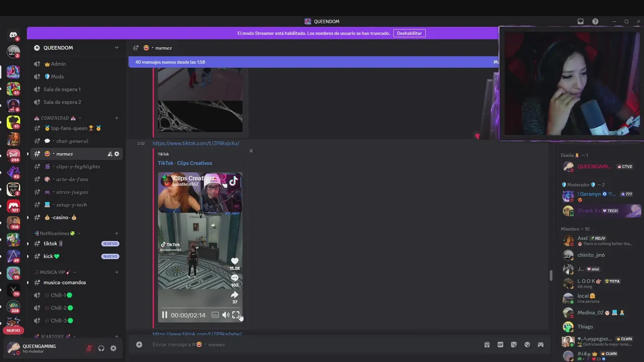Open memes channel settings gear

[x=117, y=154]
